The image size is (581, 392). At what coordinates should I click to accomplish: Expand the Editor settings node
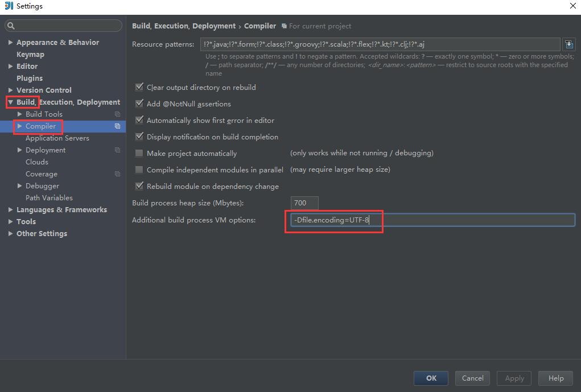pyautogui.click(x=10, y=67)
